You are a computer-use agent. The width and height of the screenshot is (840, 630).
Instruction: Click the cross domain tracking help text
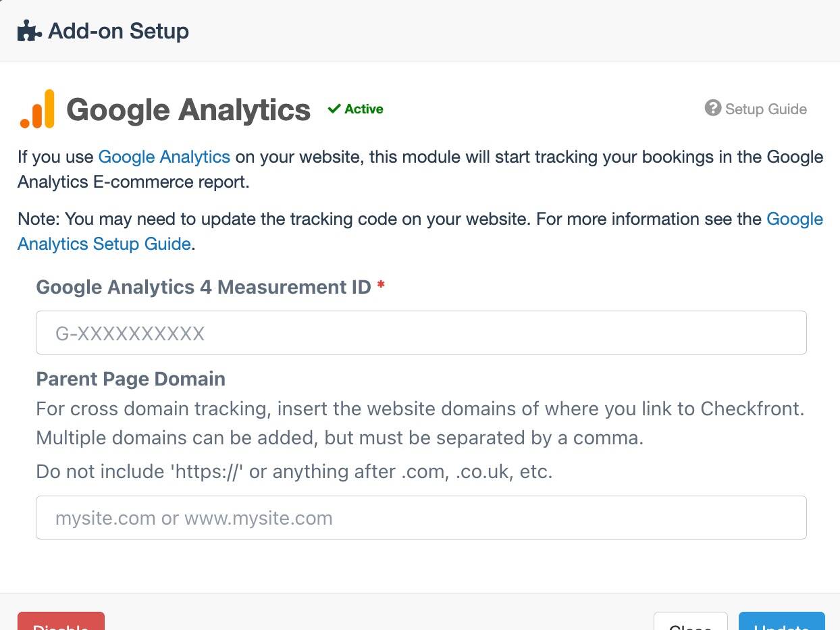tap(420, 423)
